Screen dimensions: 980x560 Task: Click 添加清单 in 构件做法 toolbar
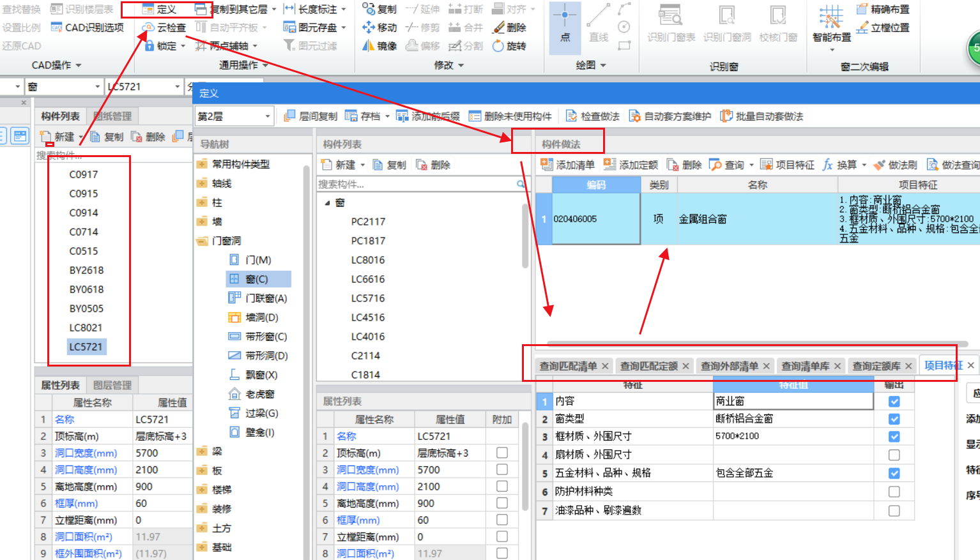click(567, 165)
